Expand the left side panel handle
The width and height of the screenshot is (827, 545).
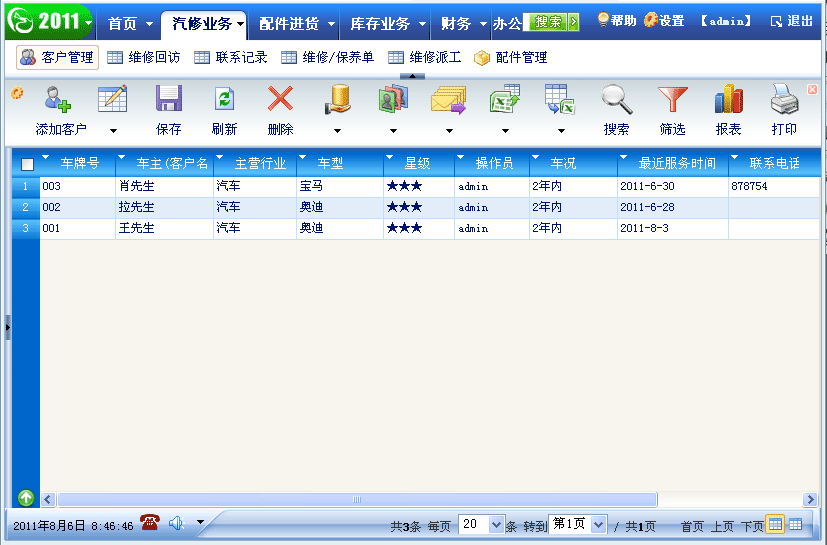[8, 327]
